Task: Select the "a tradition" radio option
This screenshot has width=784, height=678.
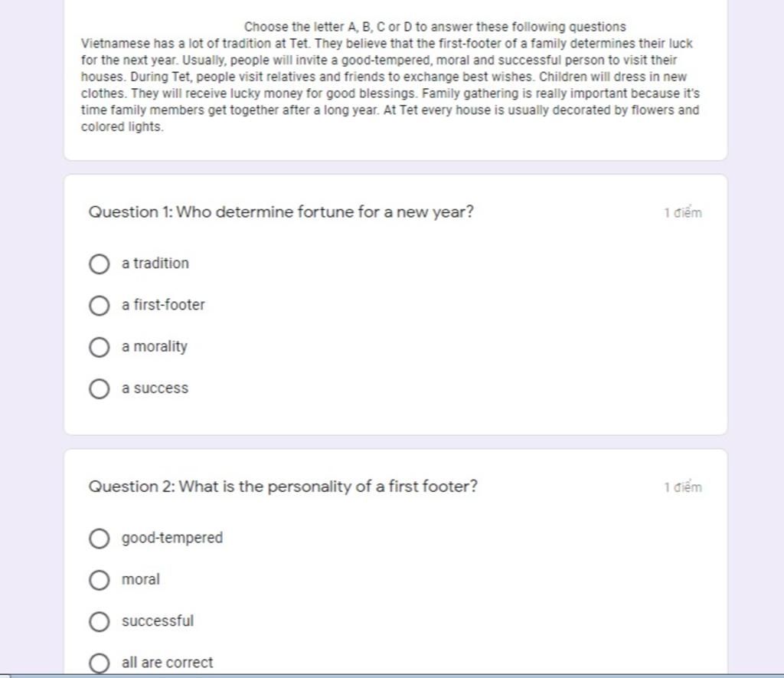Action: point(99,264)
